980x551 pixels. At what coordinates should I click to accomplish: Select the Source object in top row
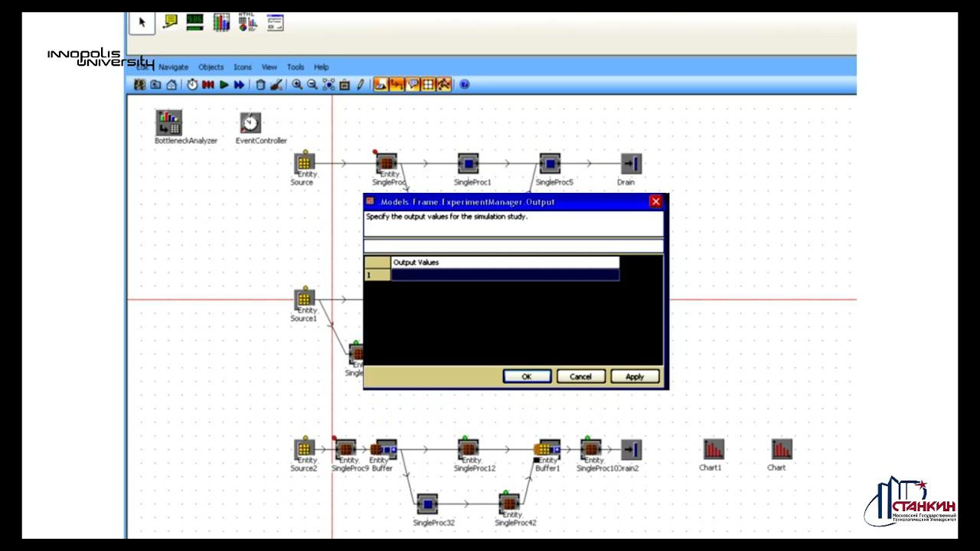(x=305, y=162)
